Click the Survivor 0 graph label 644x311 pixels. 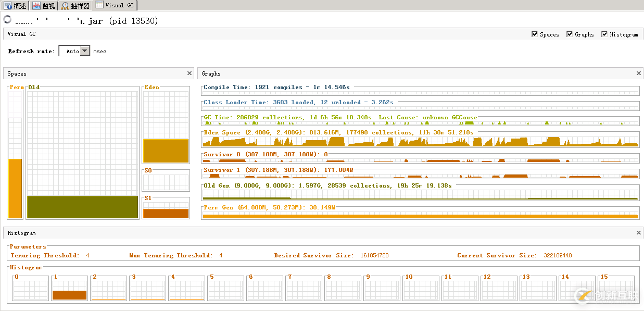point(266,154)
